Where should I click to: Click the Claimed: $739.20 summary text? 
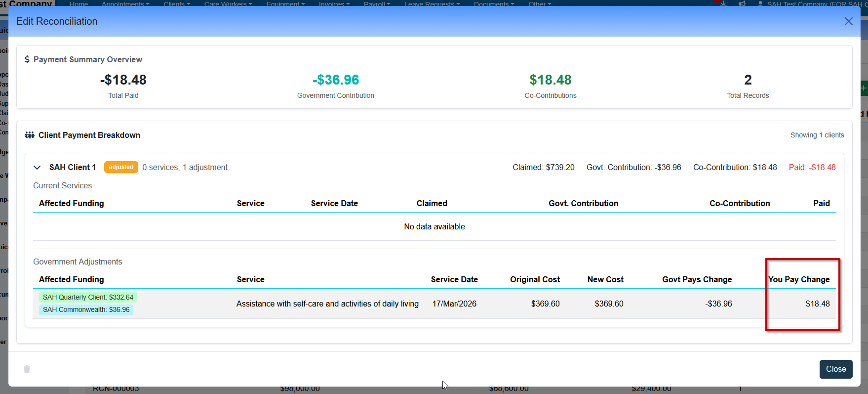[x=544, y=167]
